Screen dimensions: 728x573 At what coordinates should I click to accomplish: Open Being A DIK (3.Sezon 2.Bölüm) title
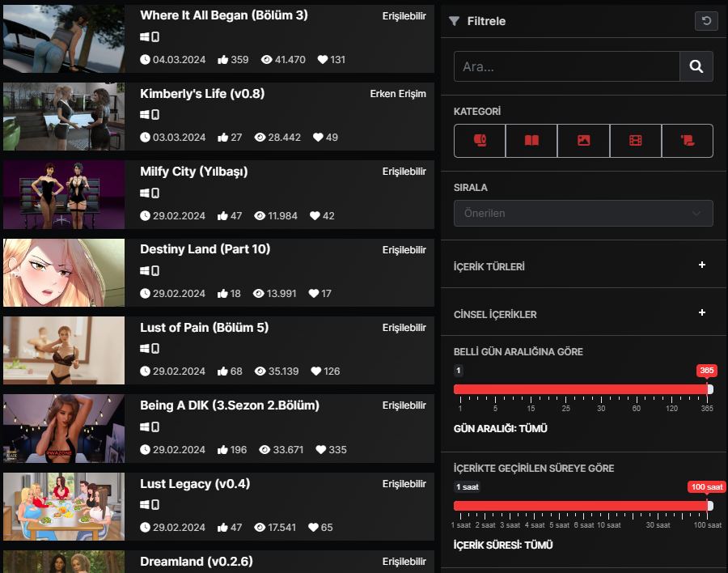[x=230, y=405]
